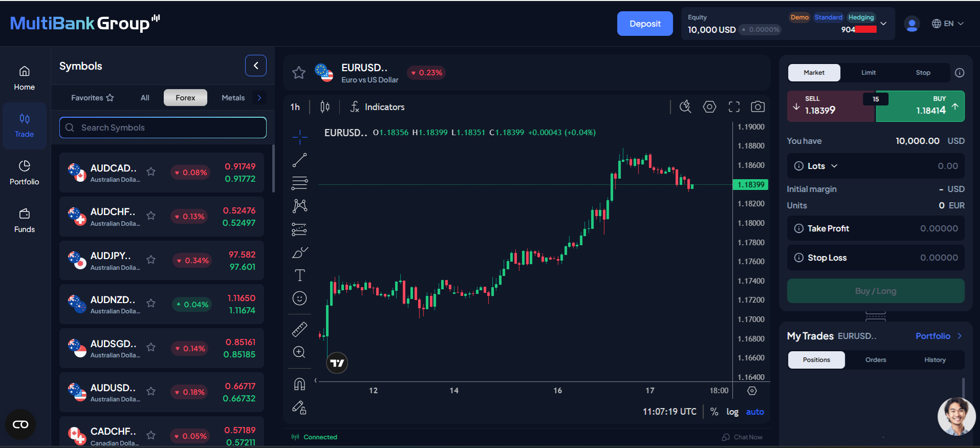Select the Limit order tab
Viewport: 980px width, 448px height.
point(868,72)
